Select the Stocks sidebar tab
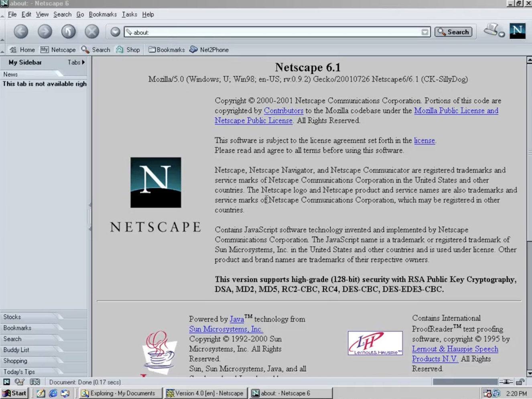This screenshot has height=399, width=532. pos(32,317)
